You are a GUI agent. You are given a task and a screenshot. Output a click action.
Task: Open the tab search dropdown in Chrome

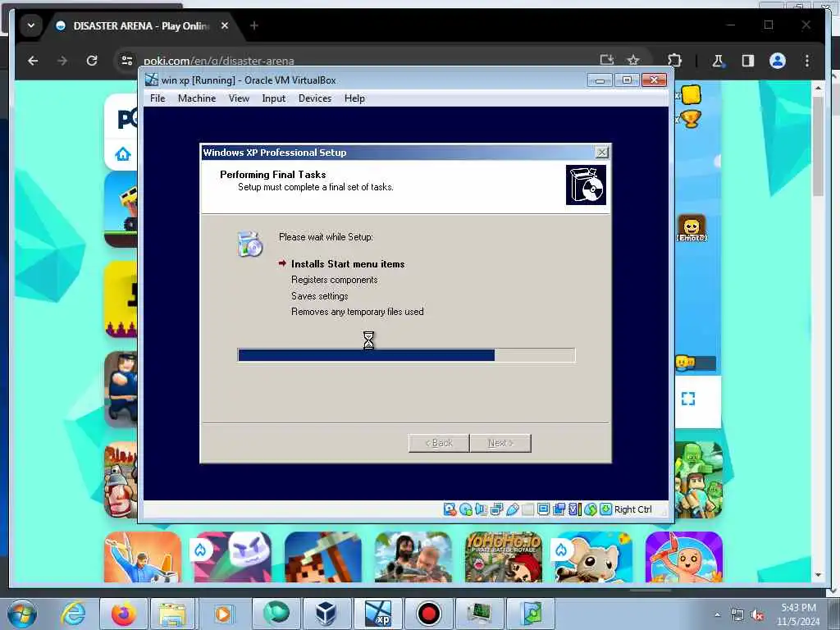coord(31,25)
